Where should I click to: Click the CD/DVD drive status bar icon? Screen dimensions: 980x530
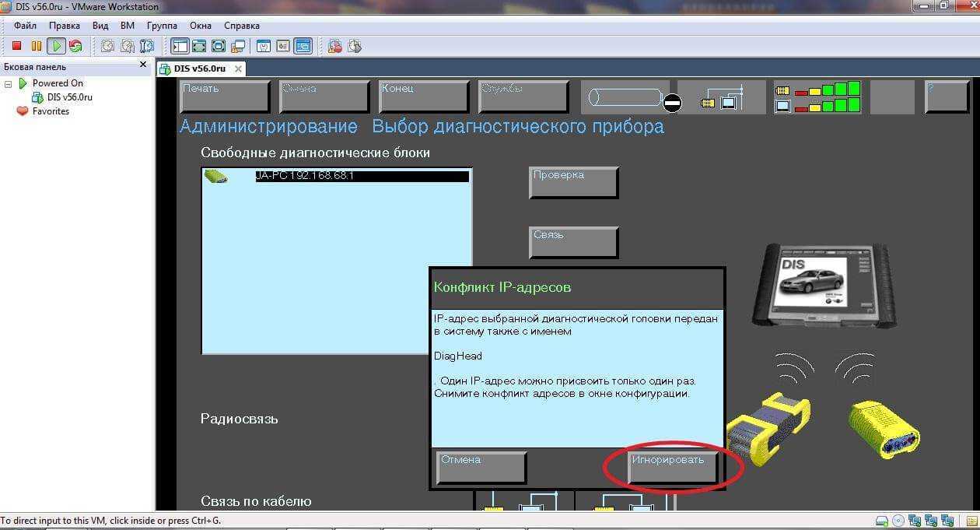click(898, 521)
